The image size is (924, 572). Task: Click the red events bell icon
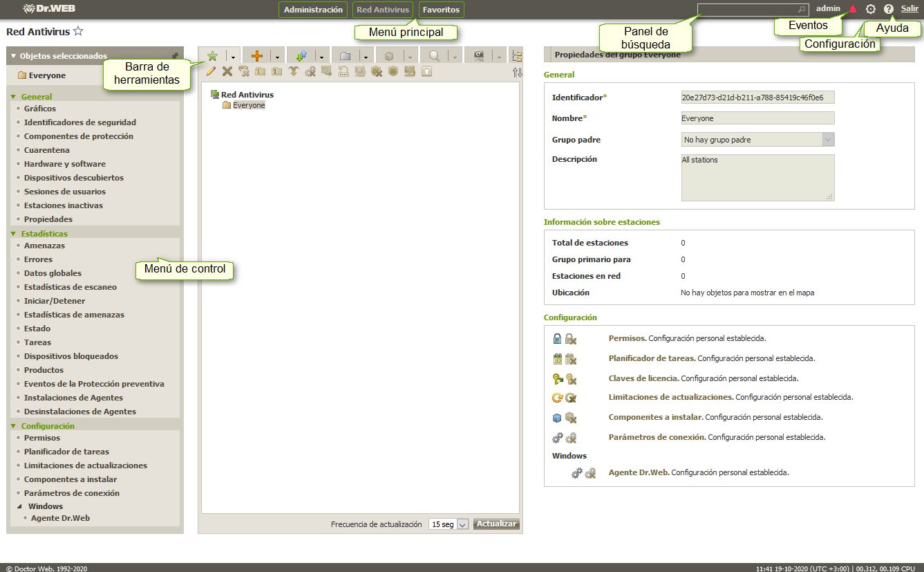click(853, 9)
